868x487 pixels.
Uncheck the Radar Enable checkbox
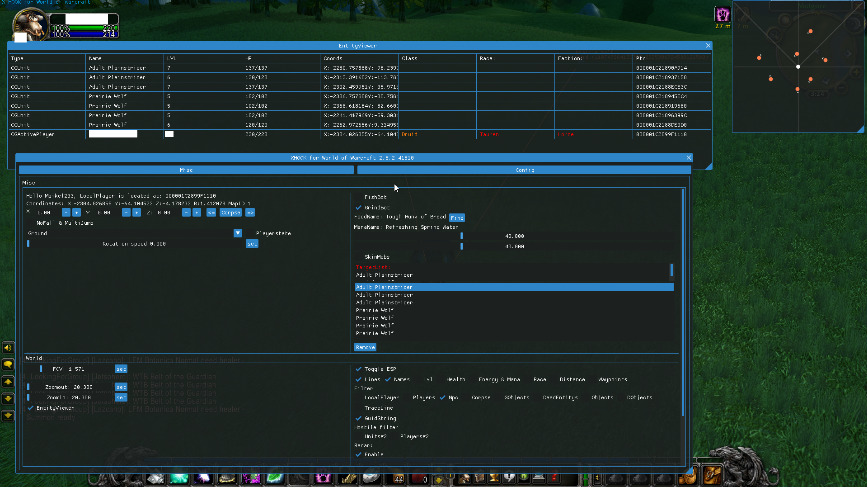click(x=358, y=454)
